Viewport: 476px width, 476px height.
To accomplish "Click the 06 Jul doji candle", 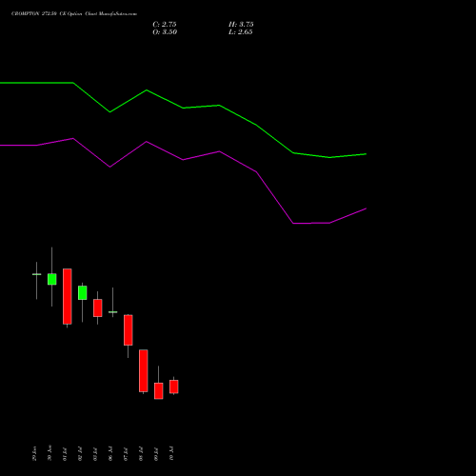I will point(113,312).
